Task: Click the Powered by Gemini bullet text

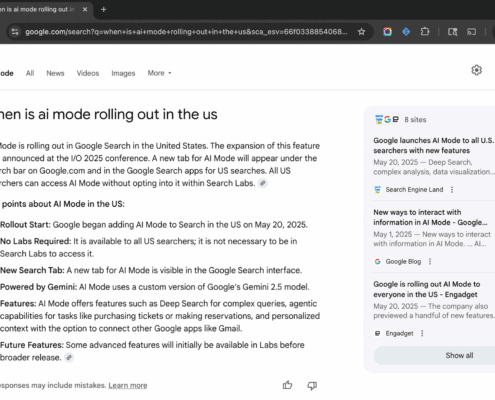Action: click(155, 287)
